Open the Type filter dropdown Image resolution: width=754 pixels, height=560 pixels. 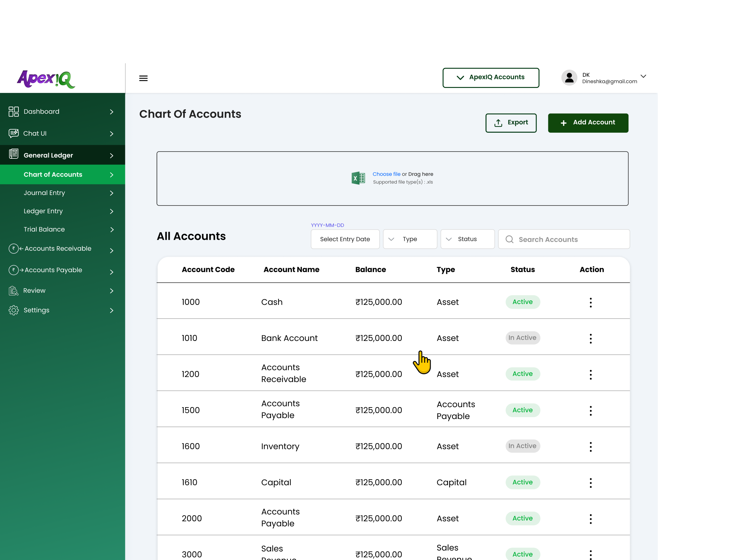click(410, 239)
